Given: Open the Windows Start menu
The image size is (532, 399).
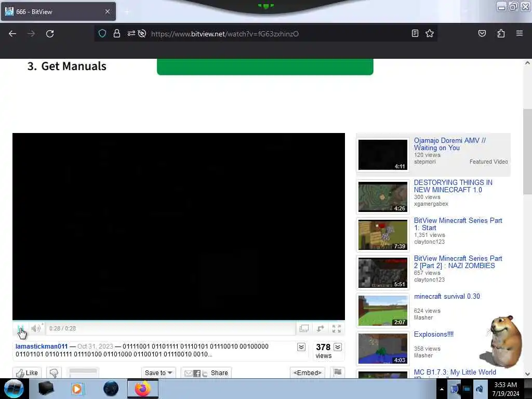Looking at the screenshot, I should (14, 389).
